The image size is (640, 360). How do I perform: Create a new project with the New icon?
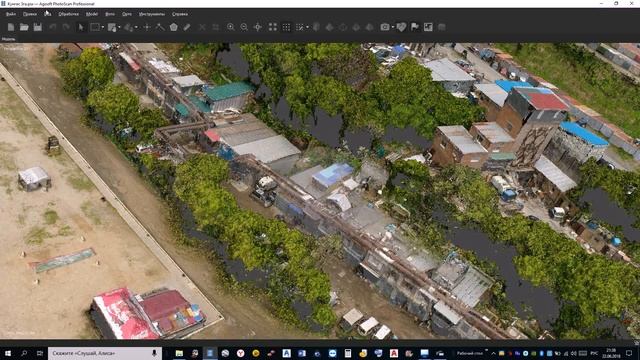coord(11,27)
